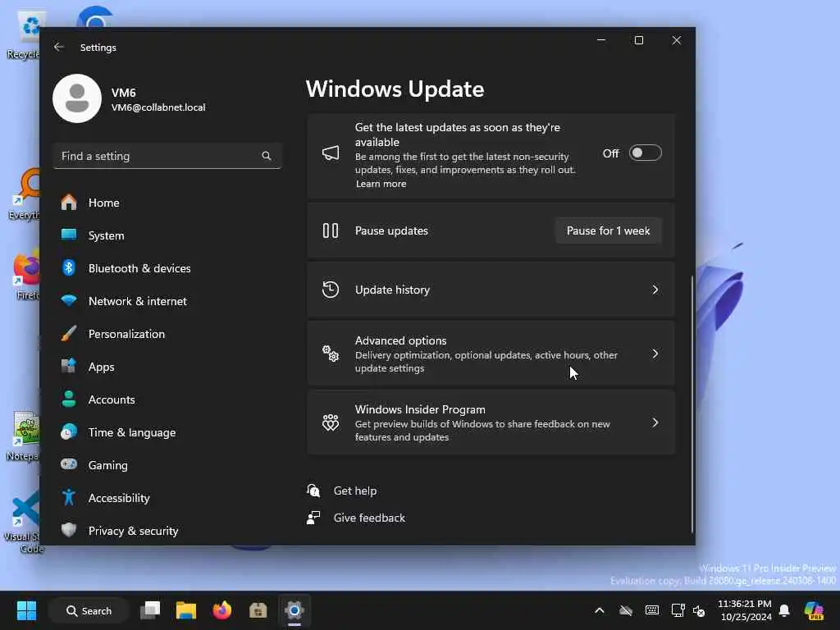Click the Bluetooth icon in sidebar

tap(69, 268)
